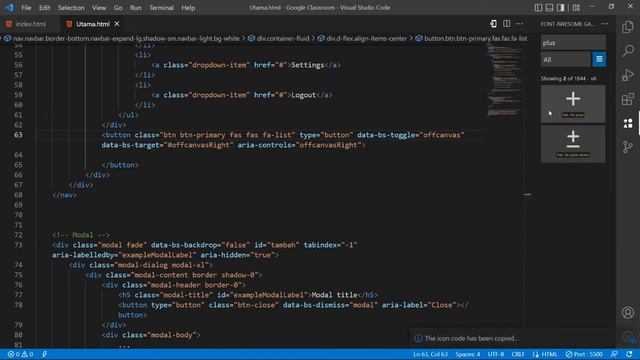Open the File menu
Image resolution: width=640 pixels, height=360 pixels.
pyautogui.click(x=26, y=7)
